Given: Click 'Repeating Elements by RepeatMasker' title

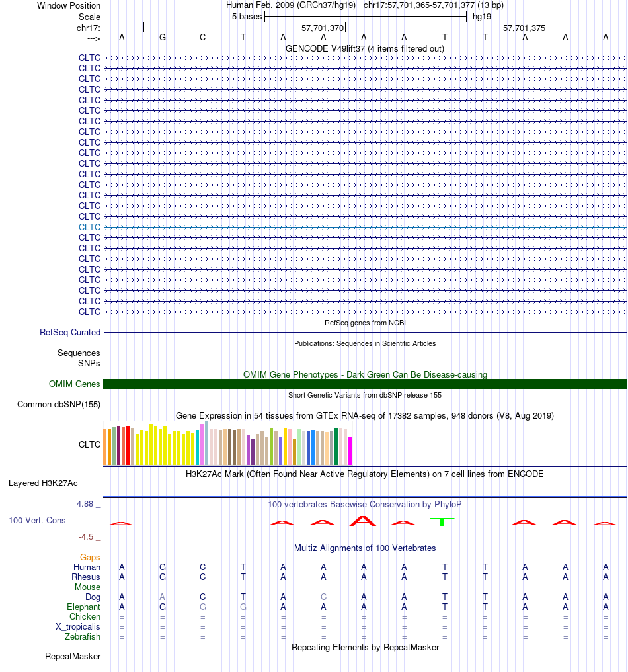Looking at the screenshot, I should pos(365,647).
